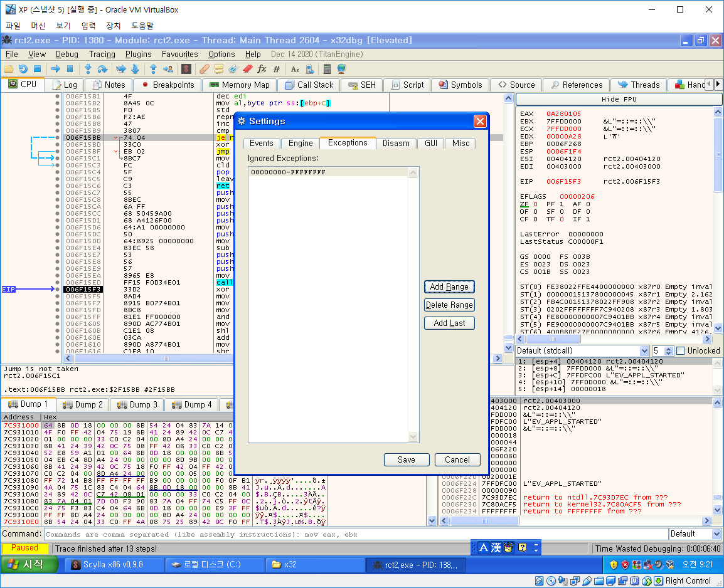Image resolution: width=724 pixels, height=588 pixels.
Task: Click the Add Last button
Action: tap(449, 323)
